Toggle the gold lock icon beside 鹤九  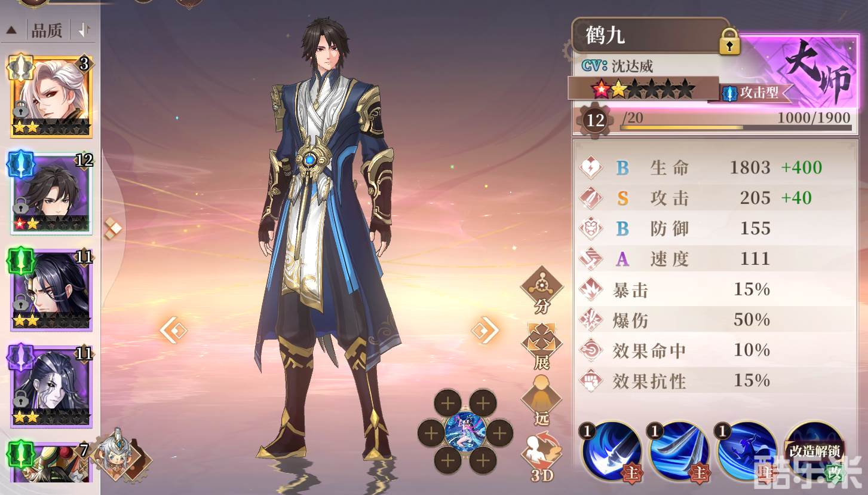tap(729, 42)
